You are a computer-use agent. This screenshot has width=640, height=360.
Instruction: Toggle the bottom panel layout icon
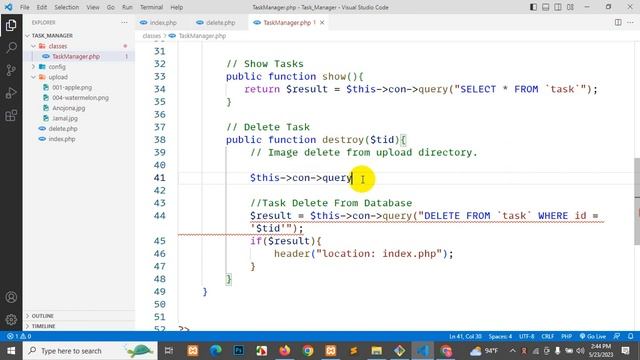pyautogui.click(x=545, y=7)
